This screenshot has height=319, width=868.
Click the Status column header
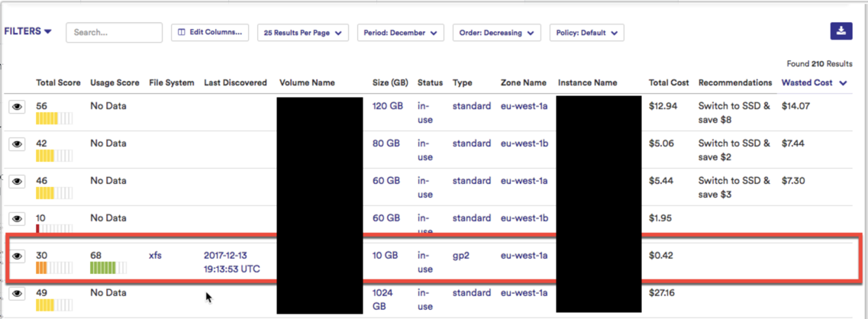click(430, 82)
